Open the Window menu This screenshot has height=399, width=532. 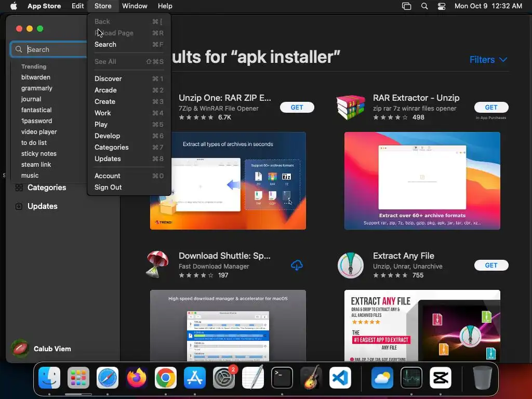pos(135,6)
